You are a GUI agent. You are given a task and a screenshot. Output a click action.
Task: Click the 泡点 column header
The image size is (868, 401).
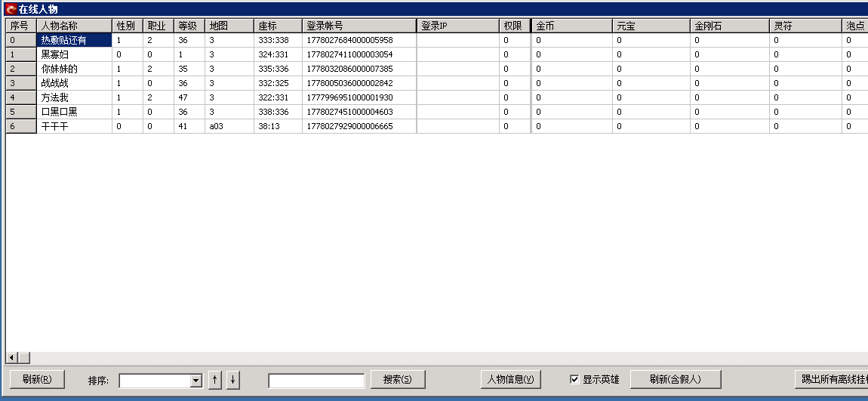pos(854,26)
